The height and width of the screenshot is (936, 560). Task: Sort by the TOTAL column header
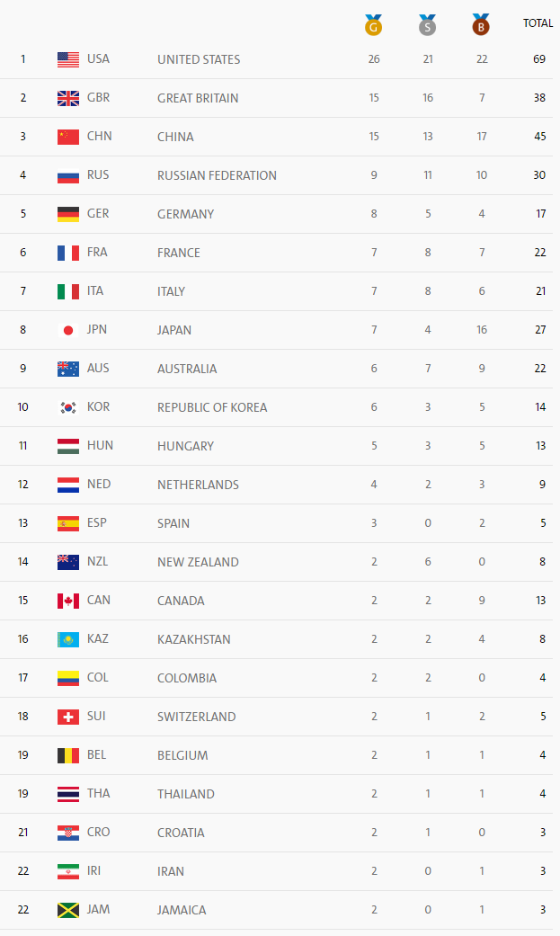pyautogui.click(x=538, y=23)
